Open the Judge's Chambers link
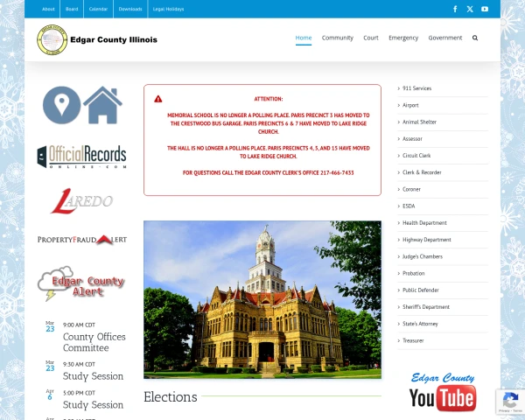Viewport: 525px width, 420px height. [x=423, y=256]
